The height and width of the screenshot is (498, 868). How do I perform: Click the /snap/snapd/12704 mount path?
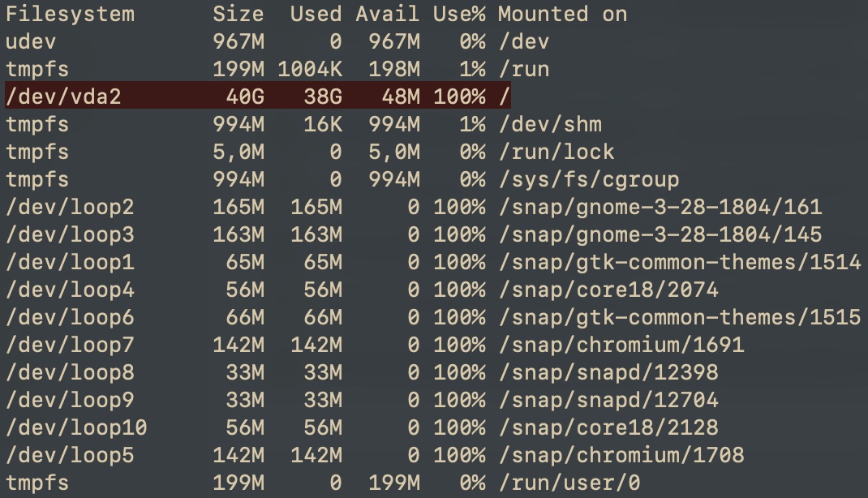[608, 400]
